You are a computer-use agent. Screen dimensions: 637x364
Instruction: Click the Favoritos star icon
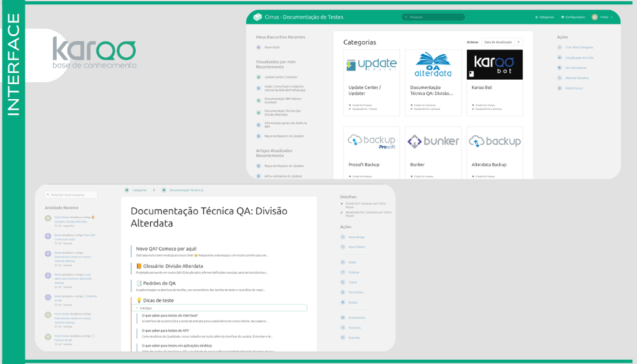343,327
